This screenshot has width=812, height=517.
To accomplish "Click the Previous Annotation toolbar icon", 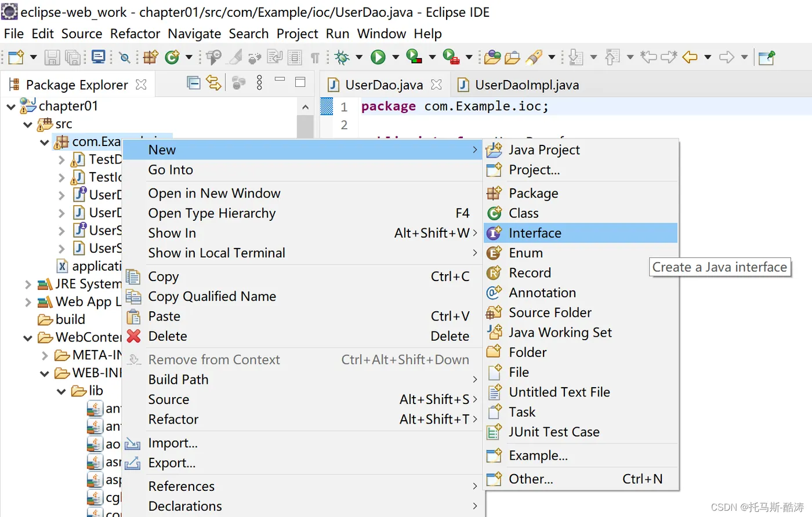I will point(612,57).
